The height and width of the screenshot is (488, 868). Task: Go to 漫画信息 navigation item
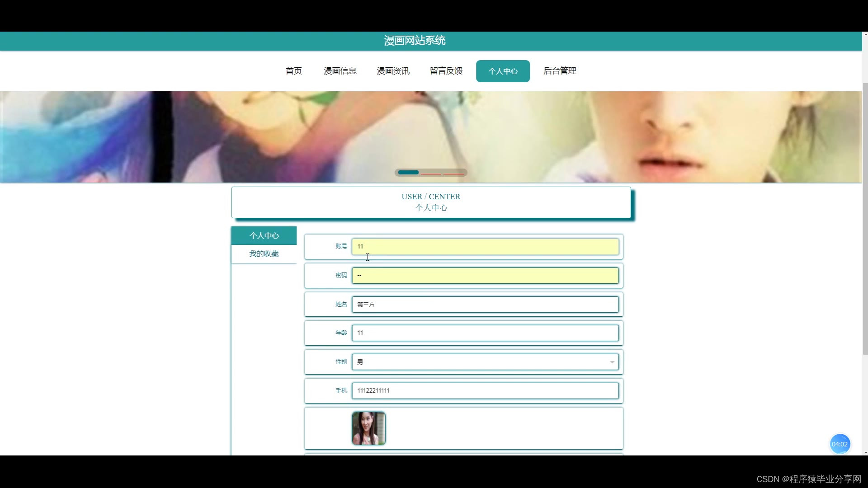click(x=340, y=71)
